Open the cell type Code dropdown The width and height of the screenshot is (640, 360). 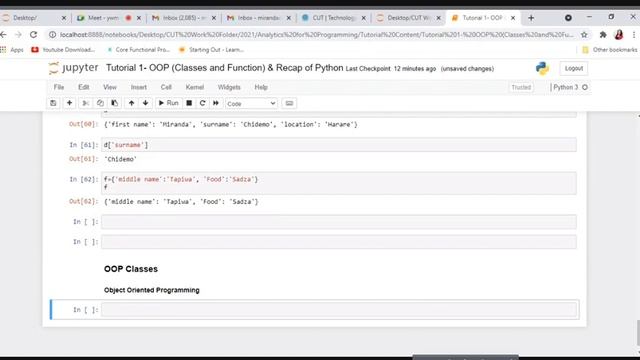pyautogui.click(x=251, y=104)
